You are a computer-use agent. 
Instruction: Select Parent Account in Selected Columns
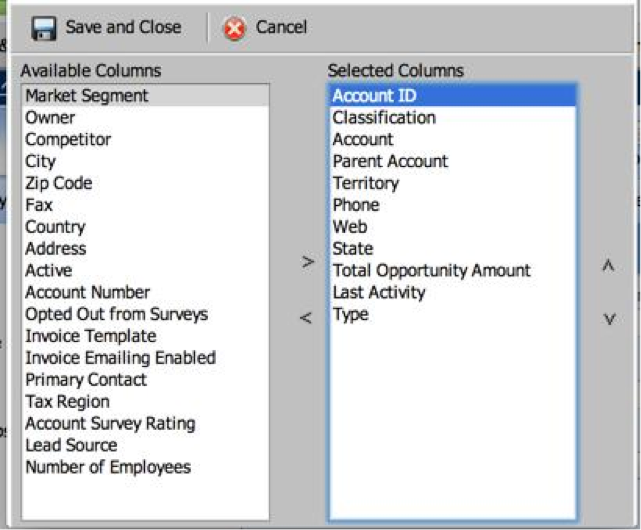(453, 161)
